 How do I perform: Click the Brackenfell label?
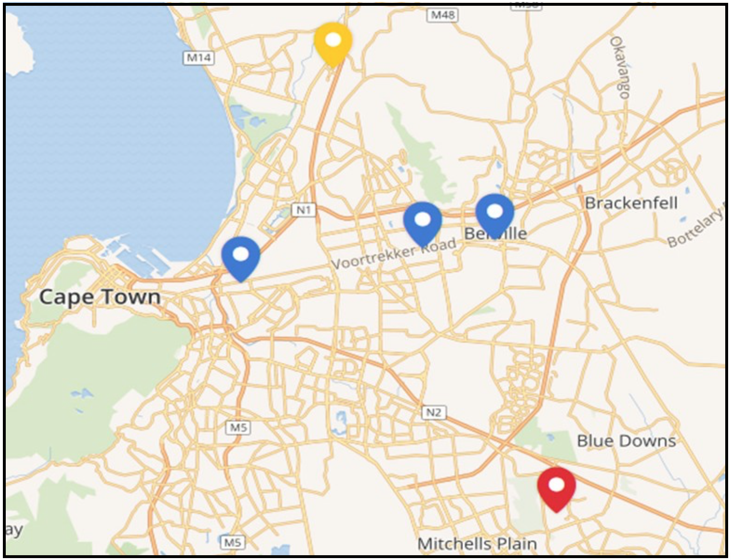click(631, 203)
